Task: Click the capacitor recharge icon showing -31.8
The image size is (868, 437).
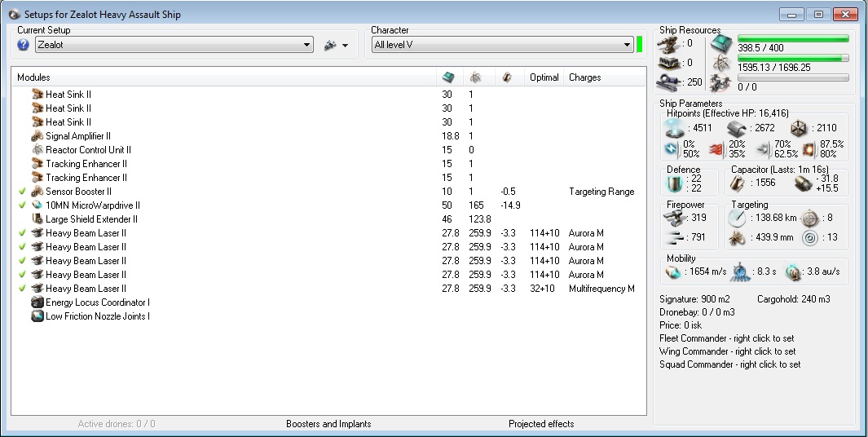Action: coord(803,183)
